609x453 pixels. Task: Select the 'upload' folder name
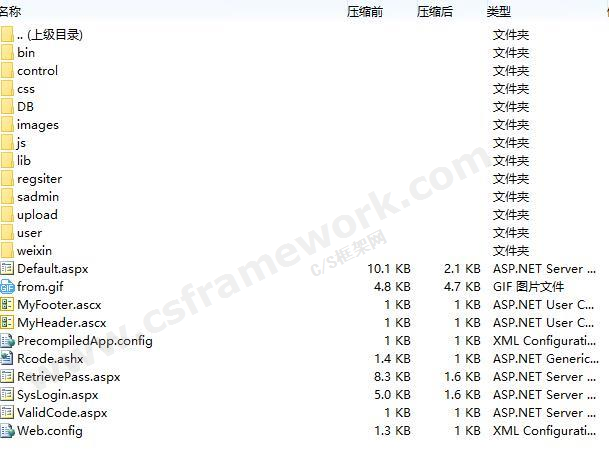pos(37,215)
